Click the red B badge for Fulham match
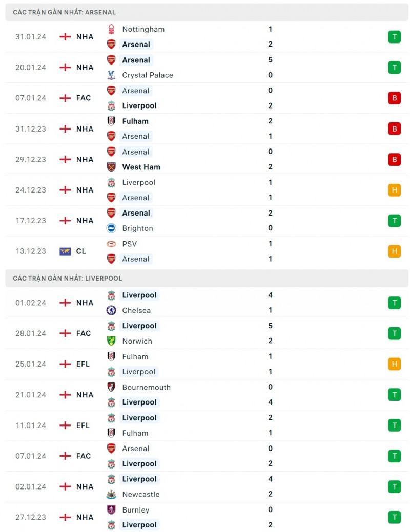Viewport: 410px width, 532px height. (394, 129)
